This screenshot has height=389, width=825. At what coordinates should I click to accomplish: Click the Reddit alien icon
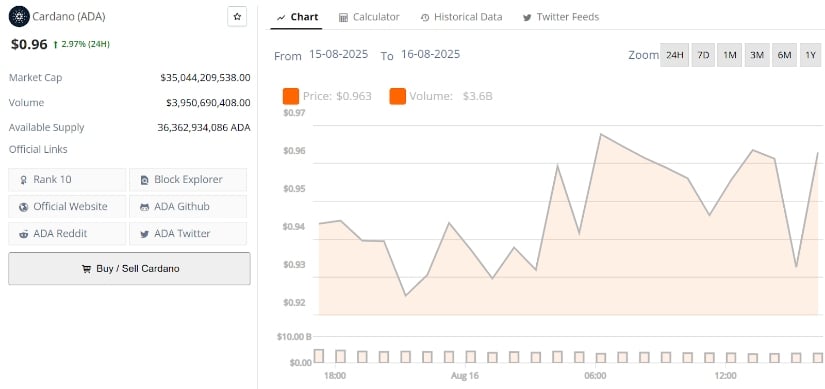click(x=24, y=234)
